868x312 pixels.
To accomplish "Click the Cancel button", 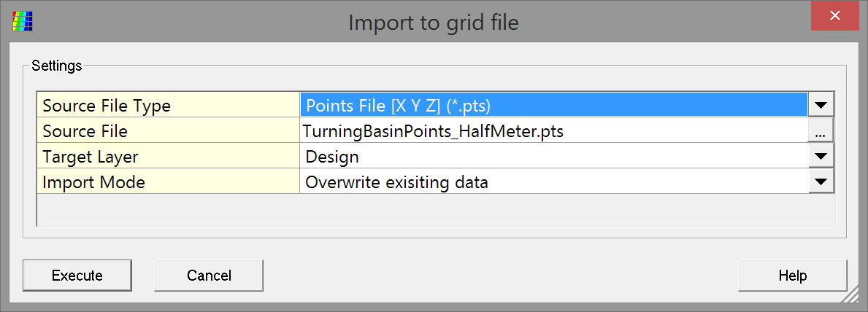I will [209, 276].
